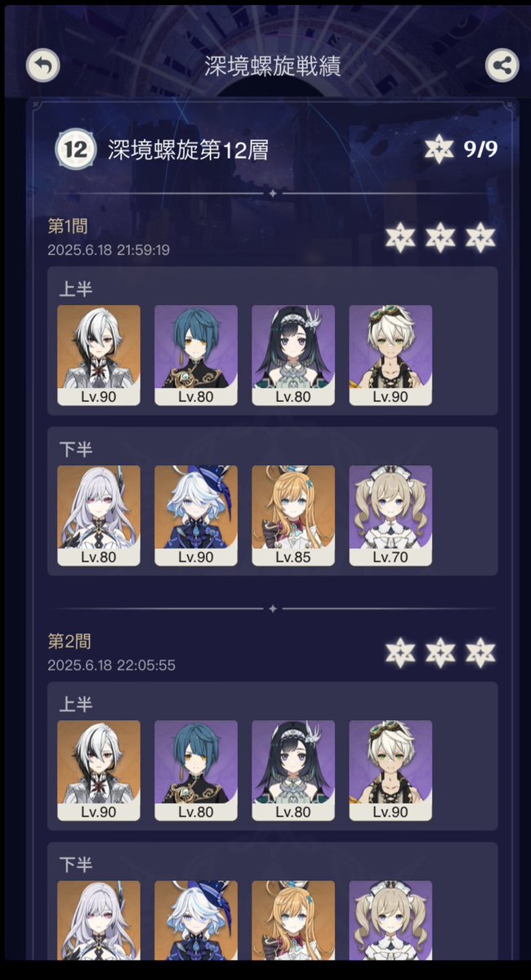Select first star of chamber 1 rating

(x=400, y=238)
